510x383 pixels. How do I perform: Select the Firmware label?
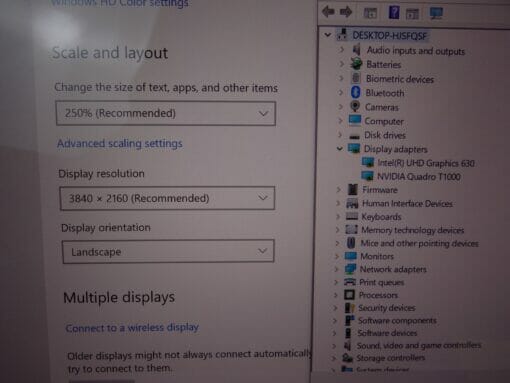[380, 190]
